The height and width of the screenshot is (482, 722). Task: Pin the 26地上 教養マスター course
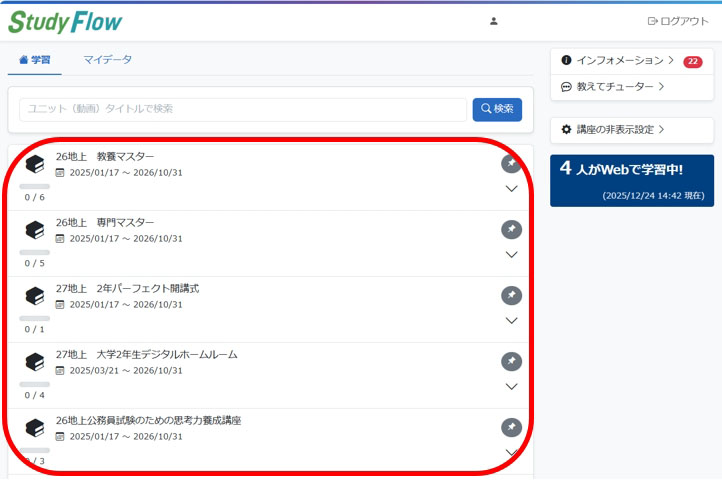click(x=511, y=163)
